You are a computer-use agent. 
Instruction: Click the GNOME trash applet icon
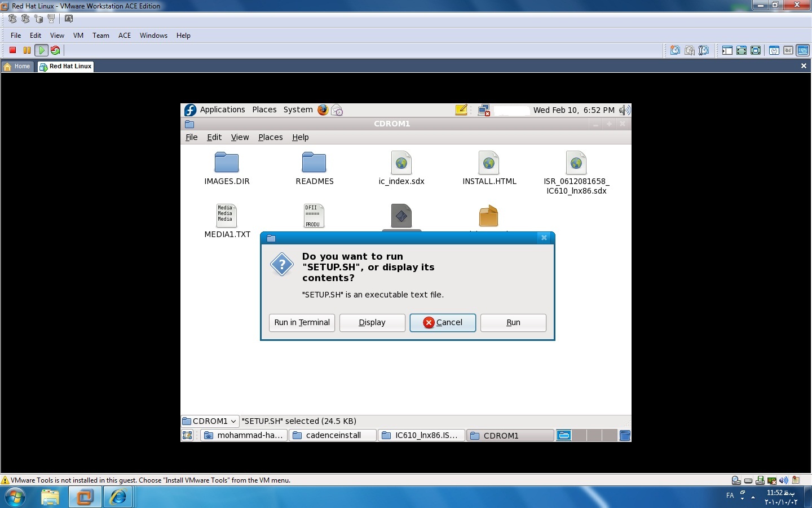[625, 435]
